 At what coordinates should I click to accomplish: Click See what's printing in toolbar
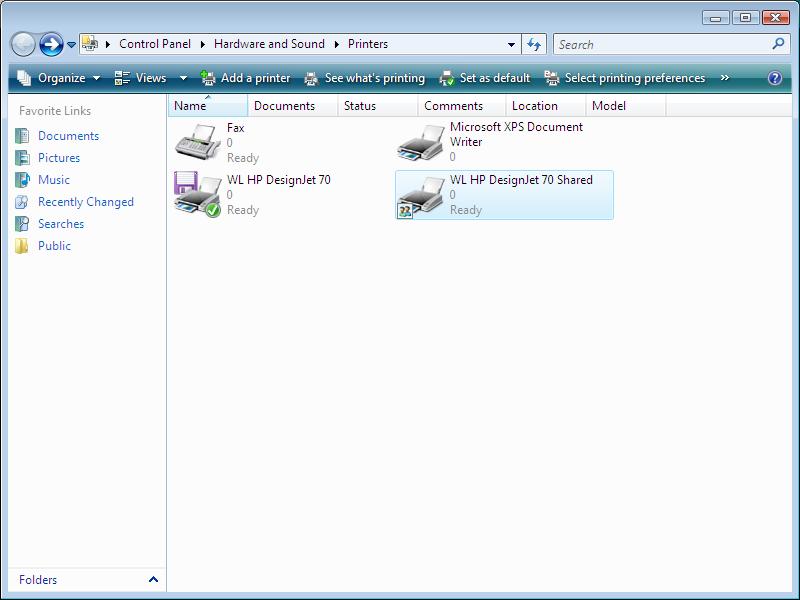pyautogui.click(x=365, y=78)
